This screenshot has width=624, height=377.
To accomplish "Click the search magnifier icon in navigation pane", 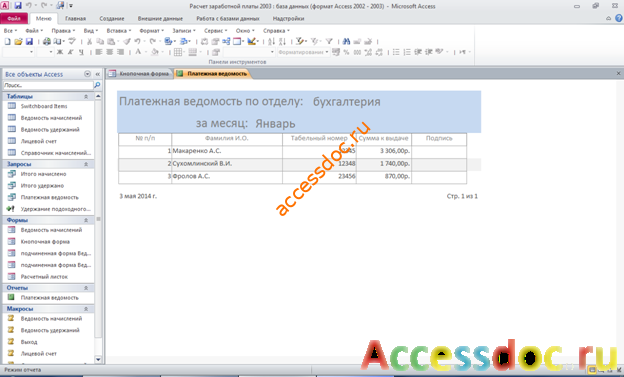I will pyautogui.click(x=97, y=85).
